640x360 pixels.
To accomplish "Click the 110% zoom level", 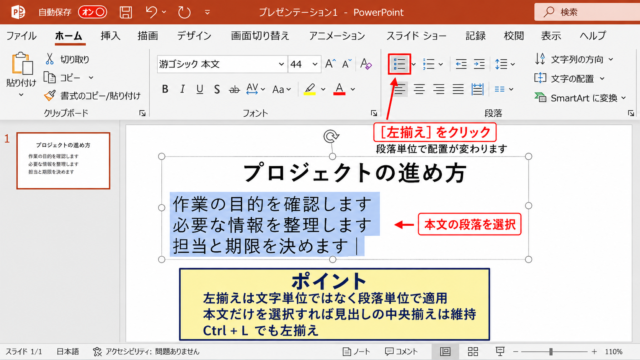I will click(x=613, y=351).
